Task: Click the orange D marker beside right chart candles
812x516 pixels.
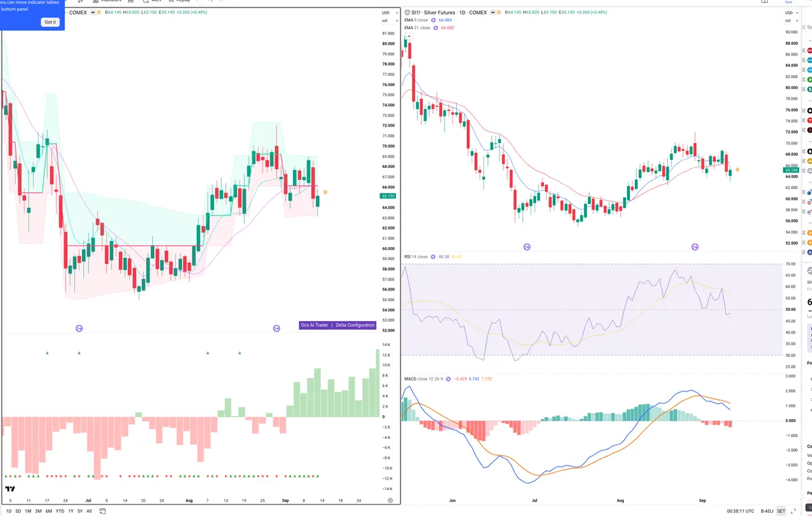Action: tap(738, 169)
